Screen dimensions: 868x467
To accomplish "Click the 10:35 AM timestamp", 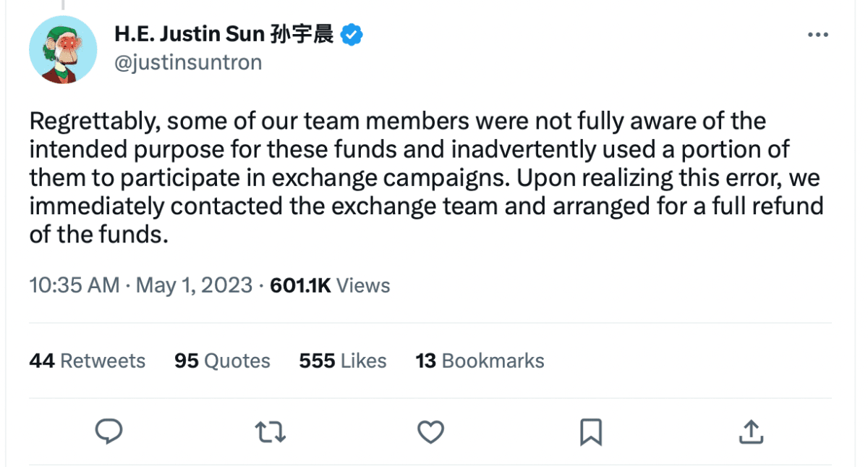I will [x=75, y=285].
